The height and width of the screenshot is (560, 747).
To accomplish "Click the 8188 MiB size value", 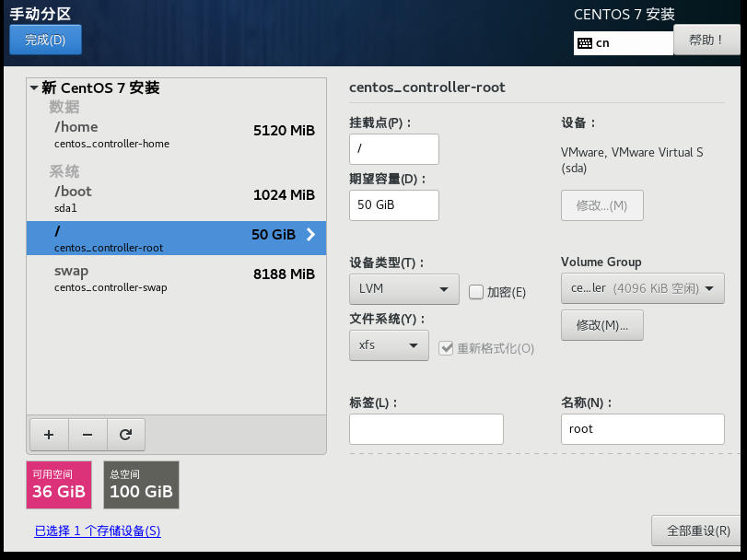I will pyautogui.click(x=284, y=274).
